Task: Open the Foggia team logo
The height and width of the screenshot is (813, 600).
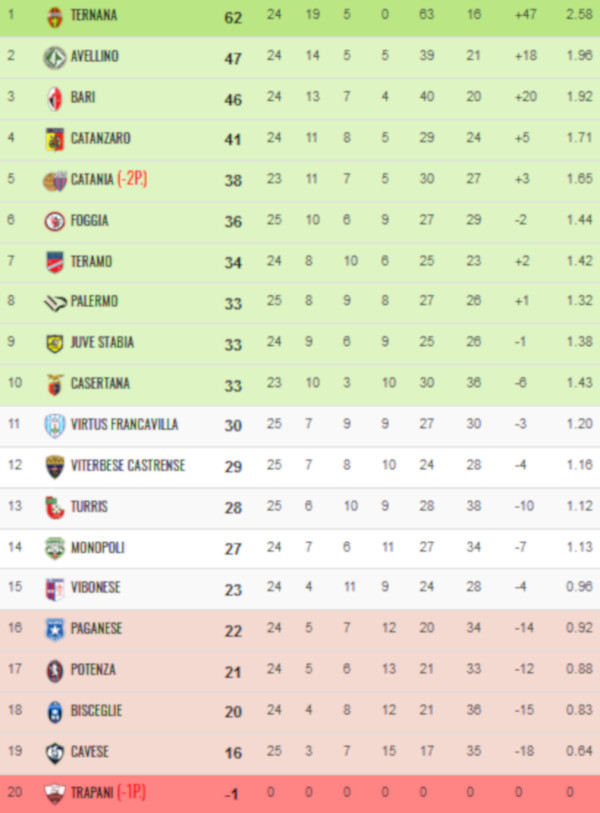Action: (54, 221)
